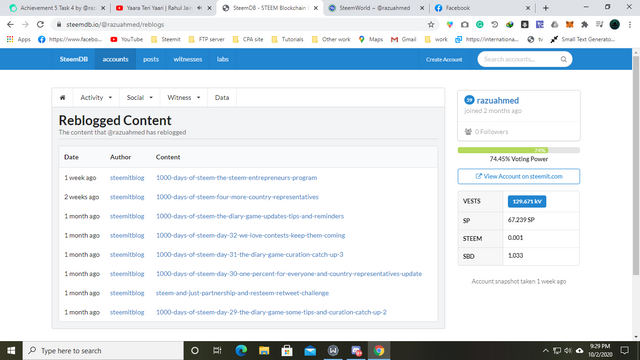Screen dimensions: 640x360
Task: Click the Chrome profile avatar
Action: click(615, 24)
